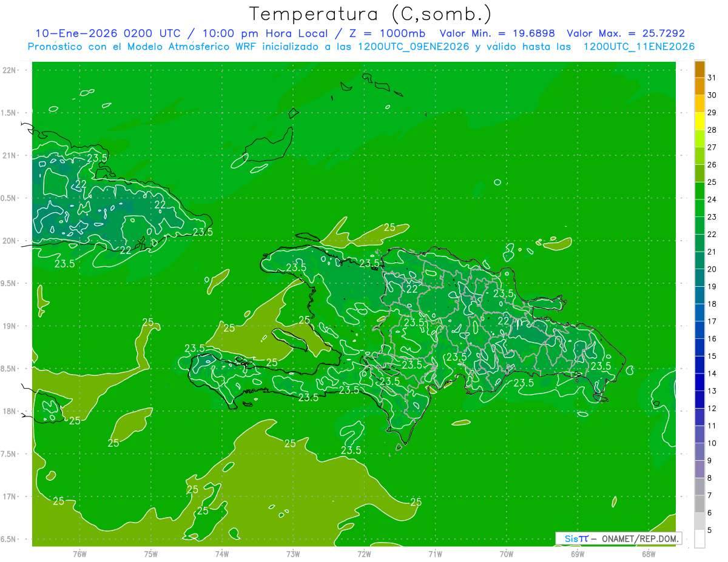
Task: Click the "ONAMET/REP.DOM." credit label
Action: pyautogui.click(x=640, y=538)
